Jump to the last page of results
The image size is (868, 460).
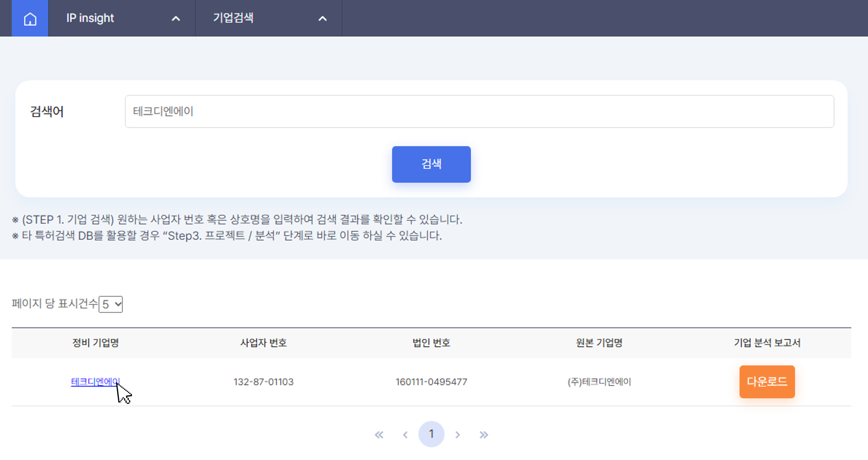484,434
